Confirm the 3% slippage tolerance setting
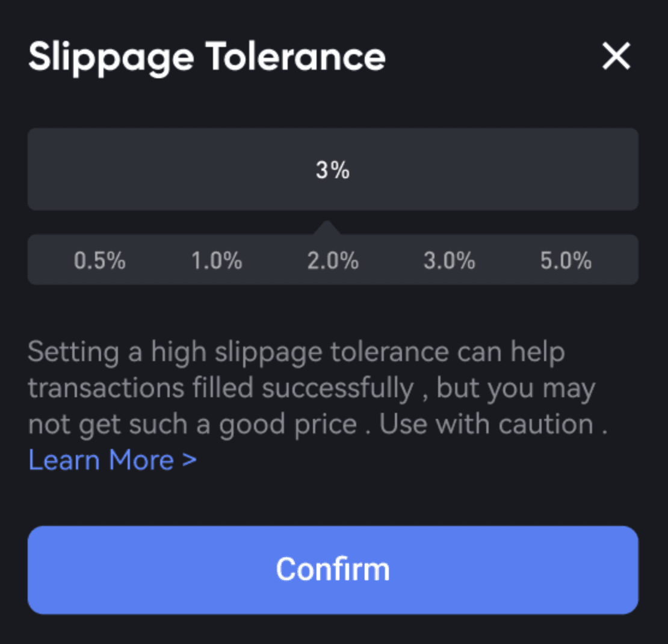 coord(333,569)
